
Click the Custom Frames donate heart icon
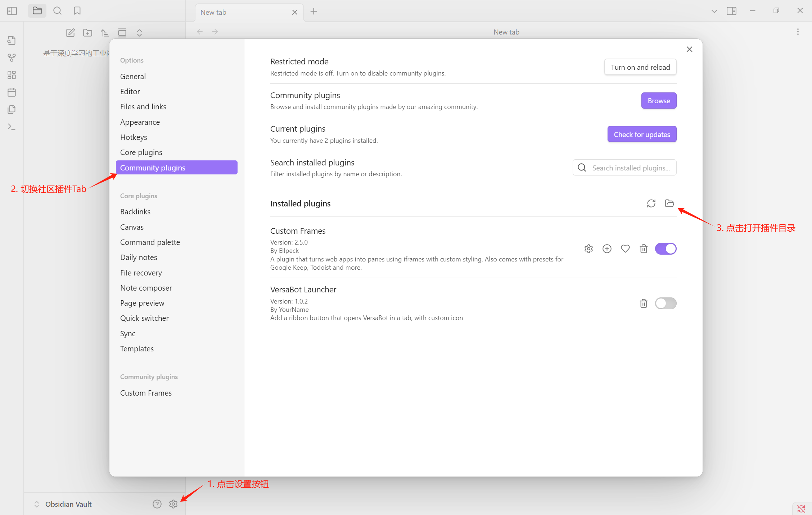click(x=625, y=249)
